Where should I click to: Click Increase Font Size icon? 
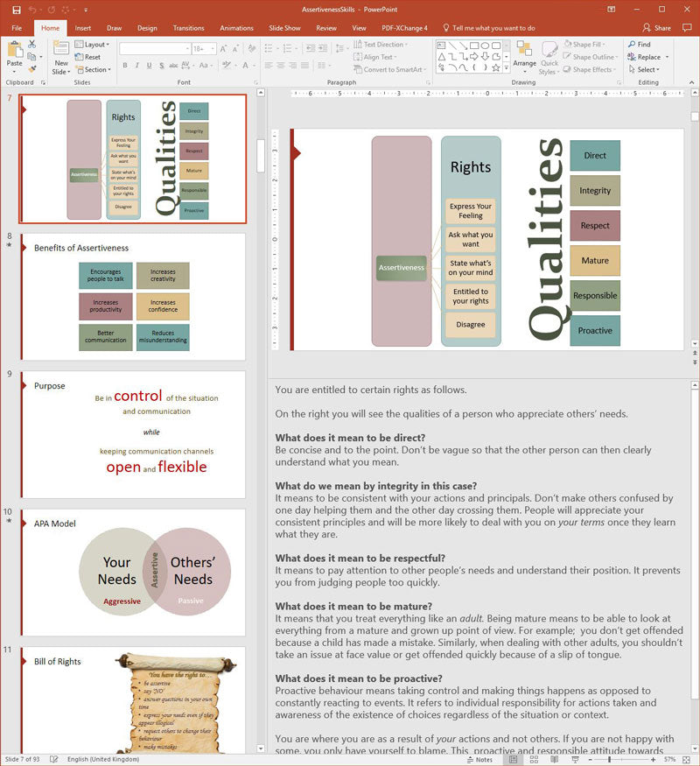pyautogui.click(x=223, y=49)
